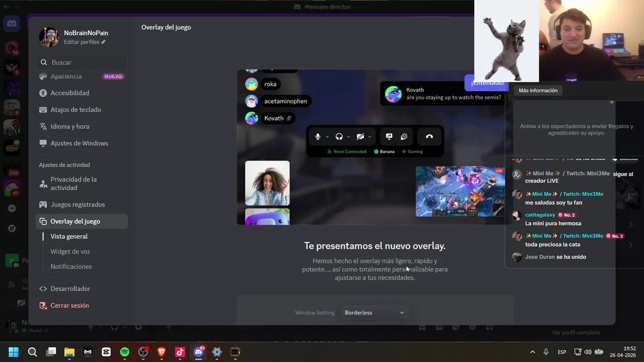Click the discover compass icon in Discord background
This screenshot has width=644, height=362.
pos(12,228)
